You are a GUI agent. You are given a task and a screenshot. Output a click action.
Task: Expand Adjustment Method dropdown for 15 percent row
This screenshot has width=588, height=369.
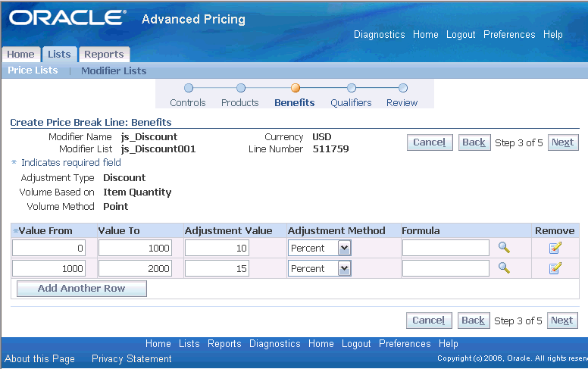coord(344,268)
